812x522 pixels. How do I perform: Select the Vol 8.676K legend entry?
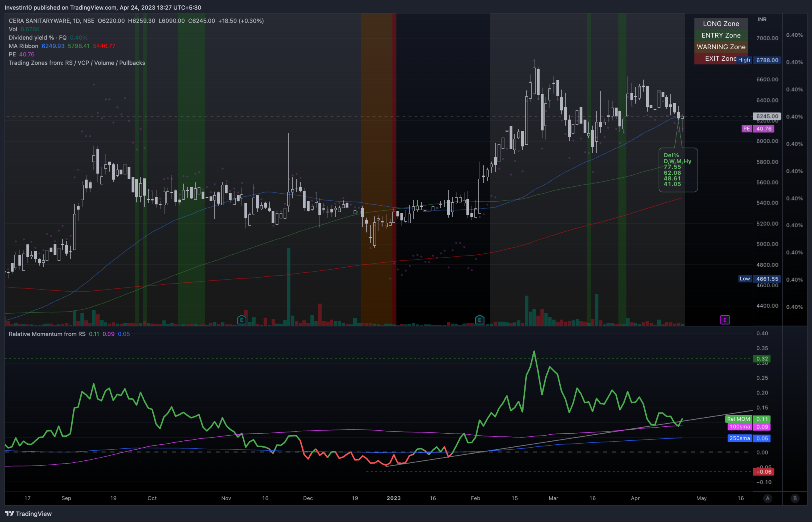pyautogui.click(x=24, y=29)
